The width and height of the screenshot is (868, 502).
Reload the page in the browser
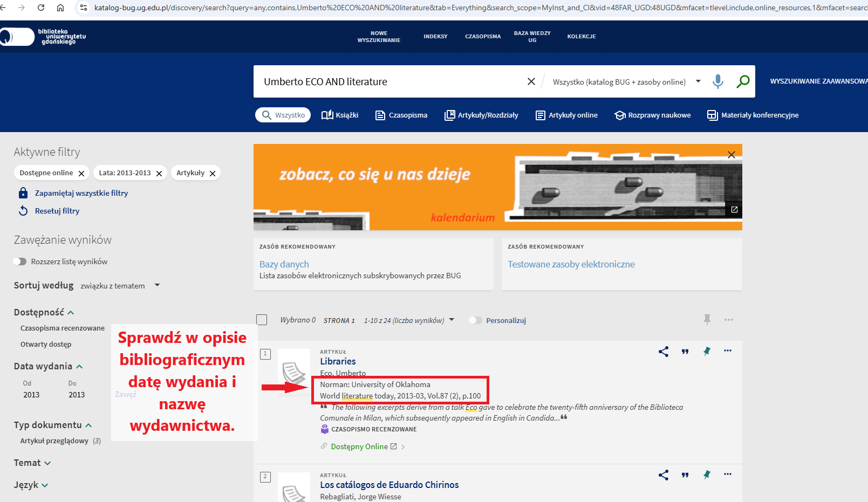point(41,8)
